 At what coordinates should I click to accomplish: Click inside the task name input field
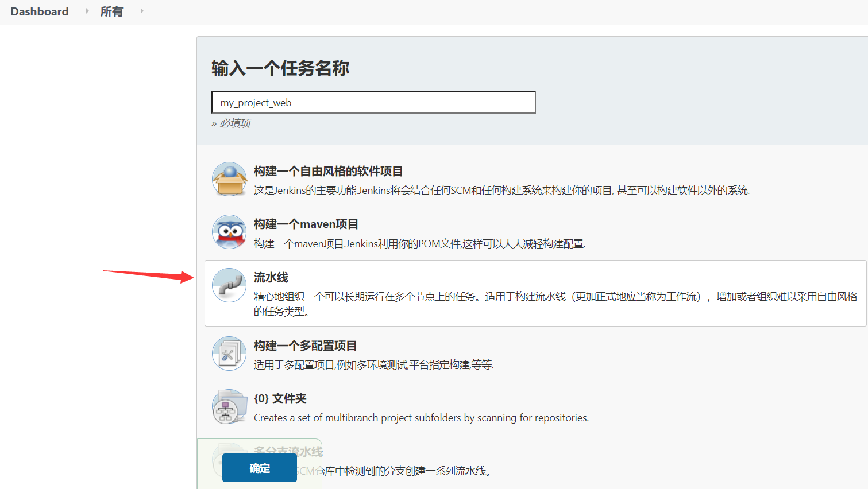tap(373, 102)
